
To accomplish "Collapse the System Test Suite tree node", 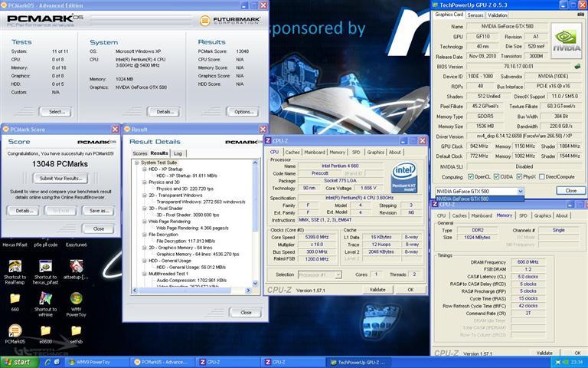I will point(137,163).
